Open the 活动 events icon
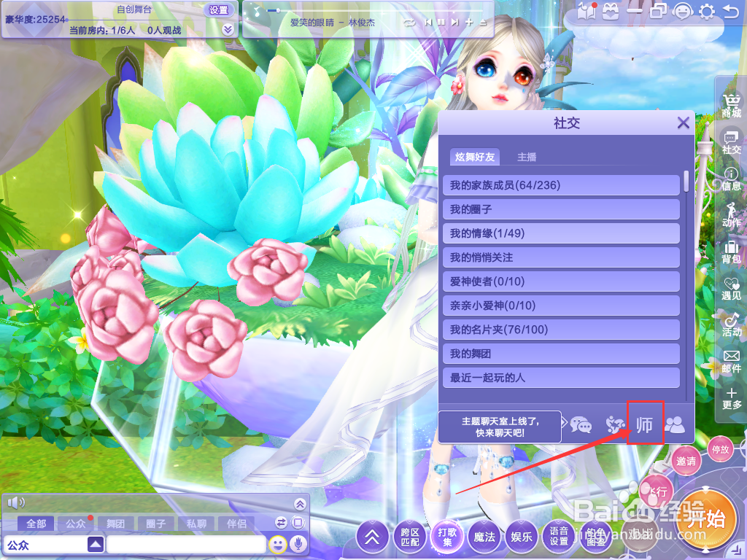Screen dimensions: 747x560 pyautogui.click(x=731, y=324)
